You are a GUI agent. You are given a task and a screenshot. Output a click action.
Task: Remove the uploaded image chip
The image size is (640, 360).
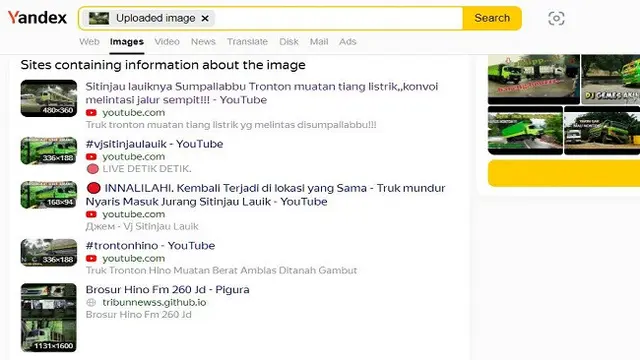coord(205,18)
